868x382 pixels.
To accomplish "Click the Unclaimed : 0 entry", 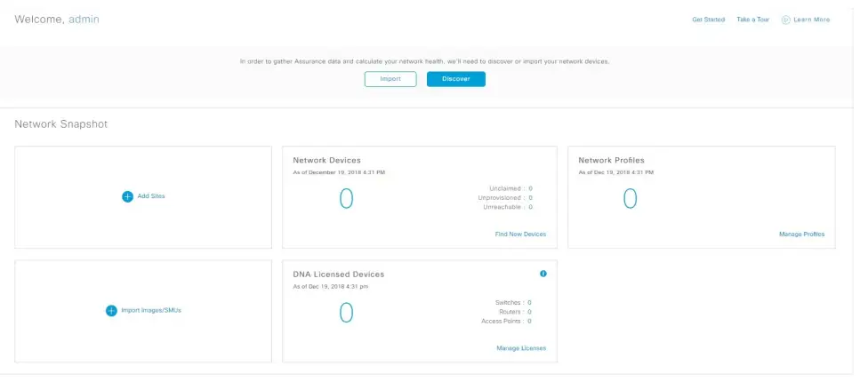I will coord(511,188).
